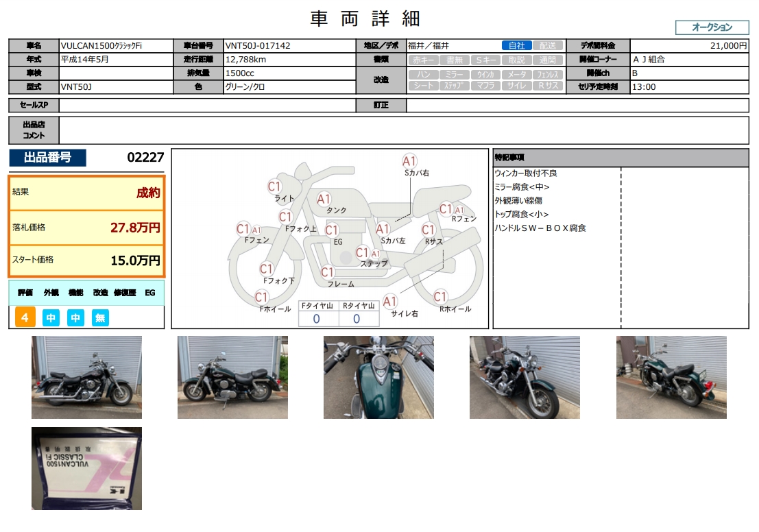Image resolution: width=759 pixels, height=532 pixels.
Task: Click C1 marker at Fフォーク上
Action: (286, 217)
